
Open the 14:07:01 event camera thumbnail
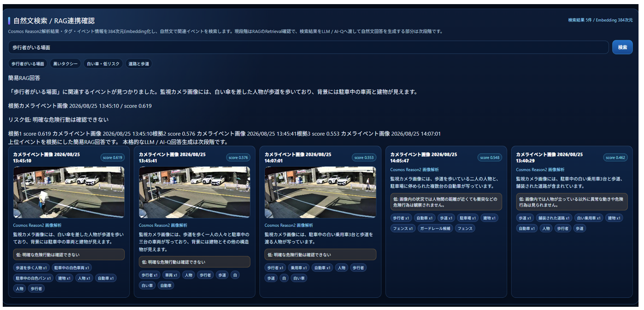click(320, 192)
